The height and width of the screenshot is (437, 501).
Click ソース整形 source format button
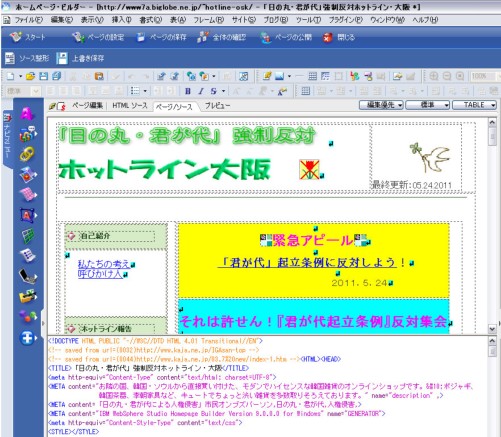click(27, 58)
